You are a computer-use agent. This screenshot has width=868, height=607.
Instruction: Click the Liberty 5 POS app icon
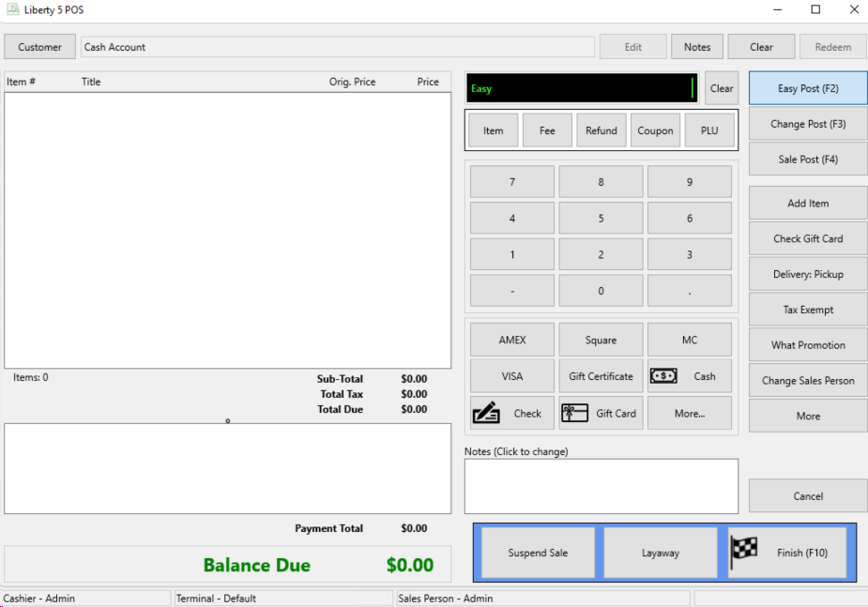pyautogui.click(x=13, y=9)
